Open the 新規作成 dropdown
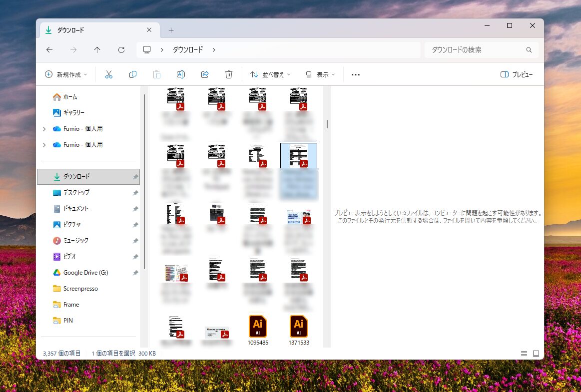The height and width of the screenshot is (392, 581). tap(66, 74)
